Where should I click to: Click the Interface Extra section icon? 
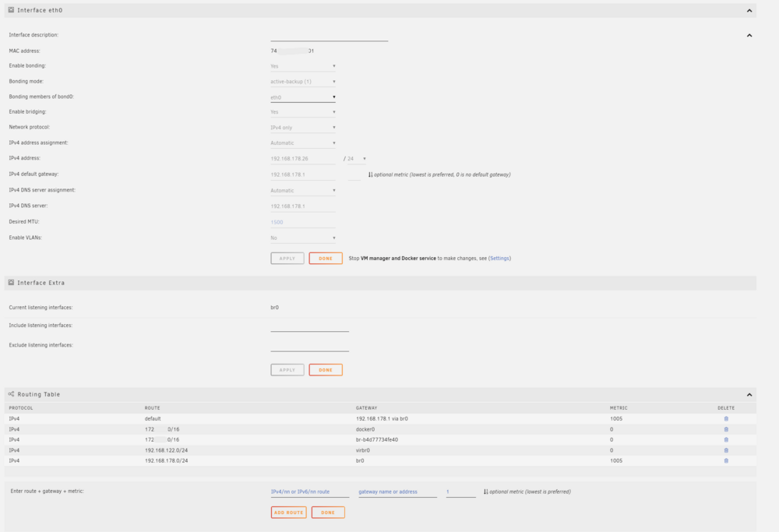11,282
